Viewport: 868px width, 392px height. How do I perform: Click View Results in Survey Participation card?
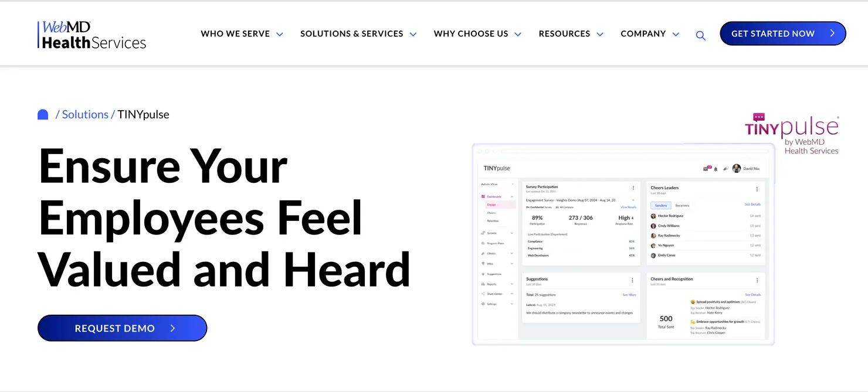click(x=628, y=207)
